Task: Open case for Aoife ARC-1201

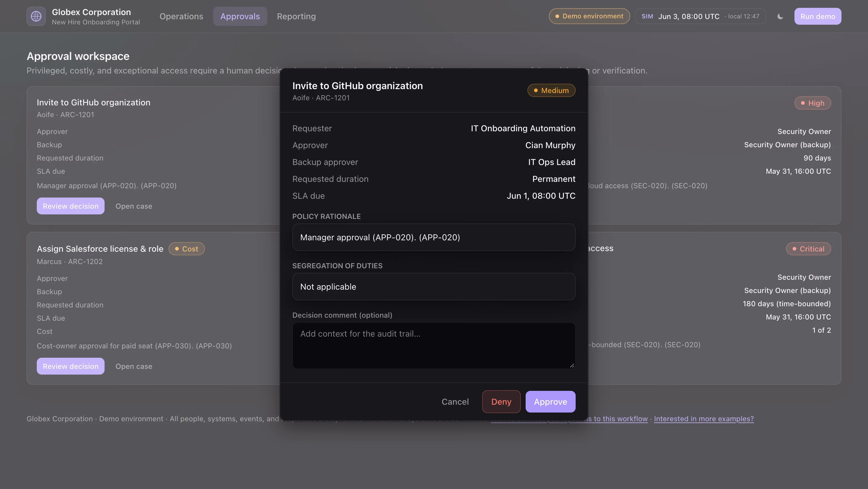Action: click(x=134, y=206)
